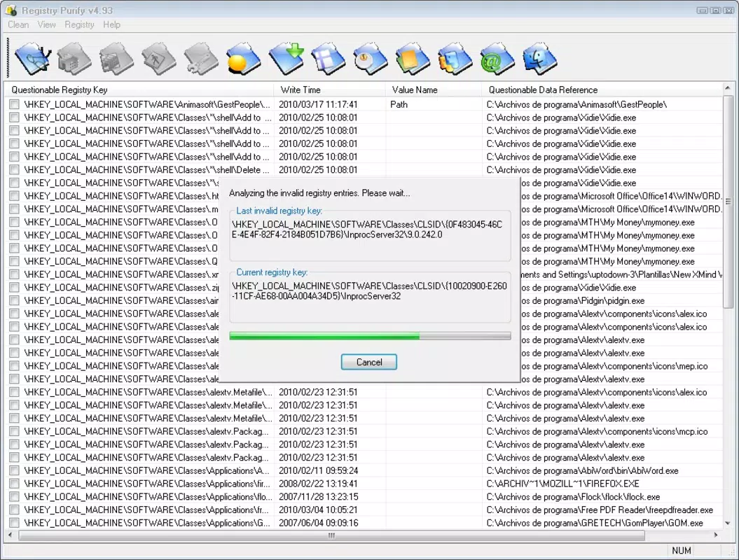Select the write time 2007/06/04 09:09:16 cell
The image size is (739, 560).
point(318,523)
